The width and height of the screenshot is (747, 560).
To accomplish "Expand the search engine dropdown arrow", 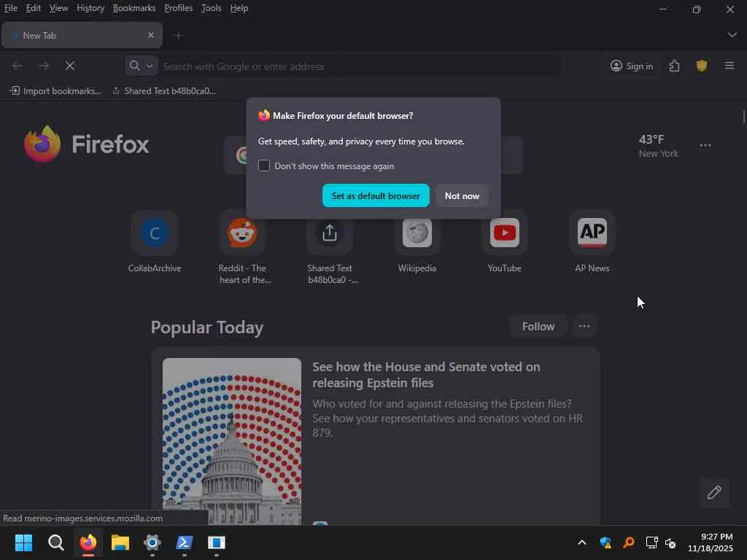I will pyautogui.click(x=149, y=66).
